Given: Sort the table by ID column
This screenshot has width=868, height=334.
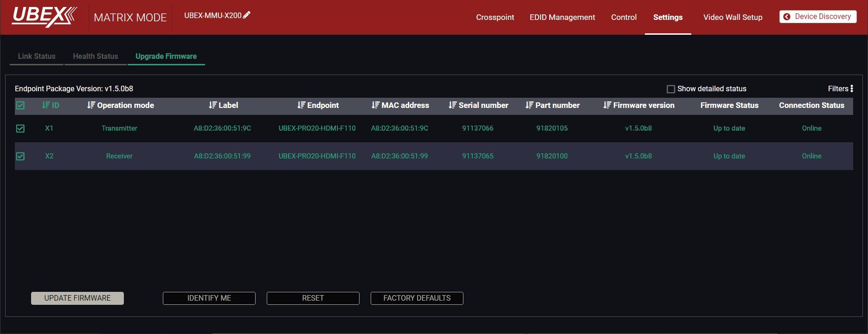Looking at the screenshot, I should [51, 105].
